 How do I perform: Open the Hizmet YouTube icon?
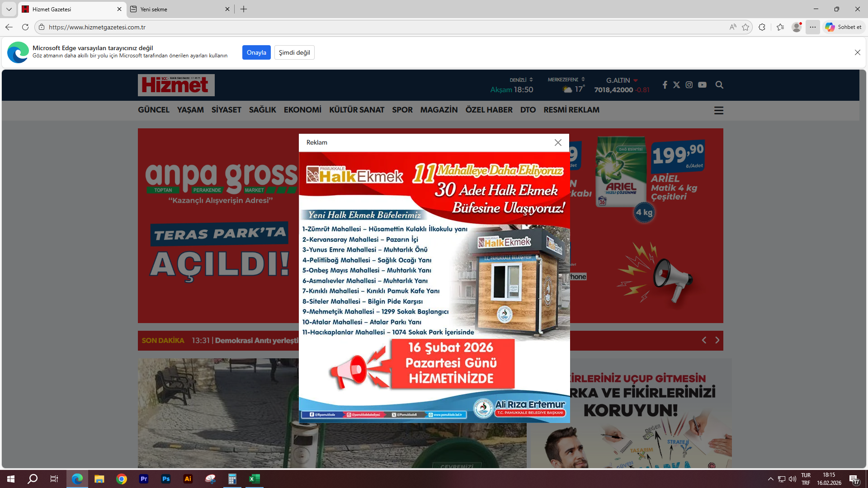702,85
